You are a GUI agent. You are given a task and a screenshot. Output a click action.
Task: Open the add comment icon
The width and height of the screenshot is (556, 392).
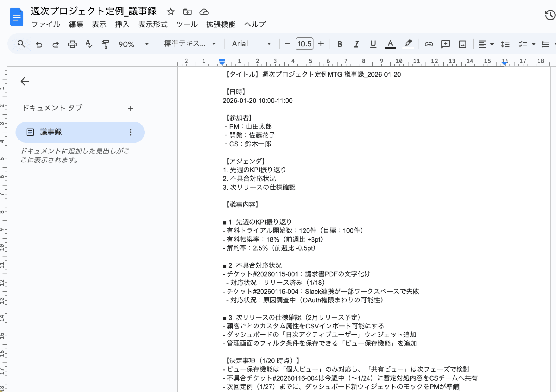pyautogui.click(x=445, y=44)
